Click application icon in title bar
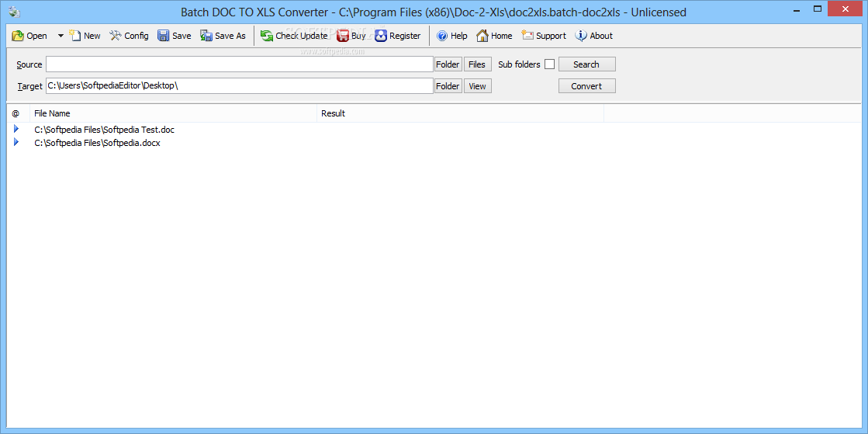This screenshot has width=868, height=434. click(15, 12)
